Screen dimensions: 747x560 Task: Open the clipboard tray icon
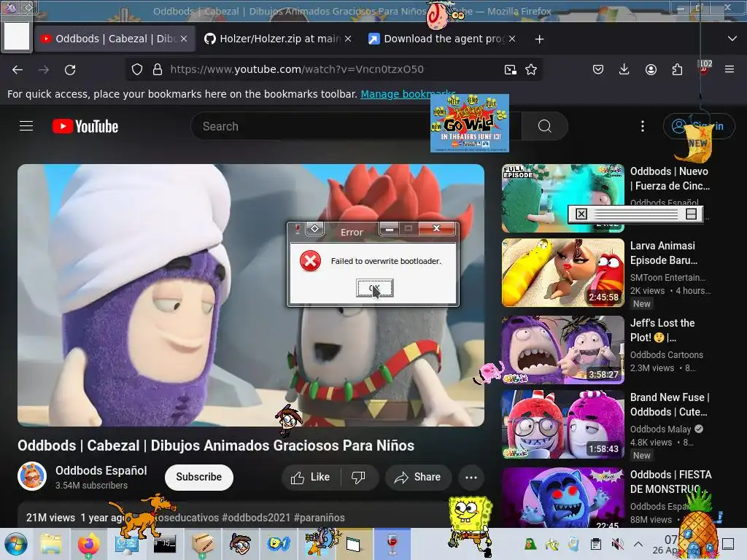pyautogui.click(x=595, y=544)
